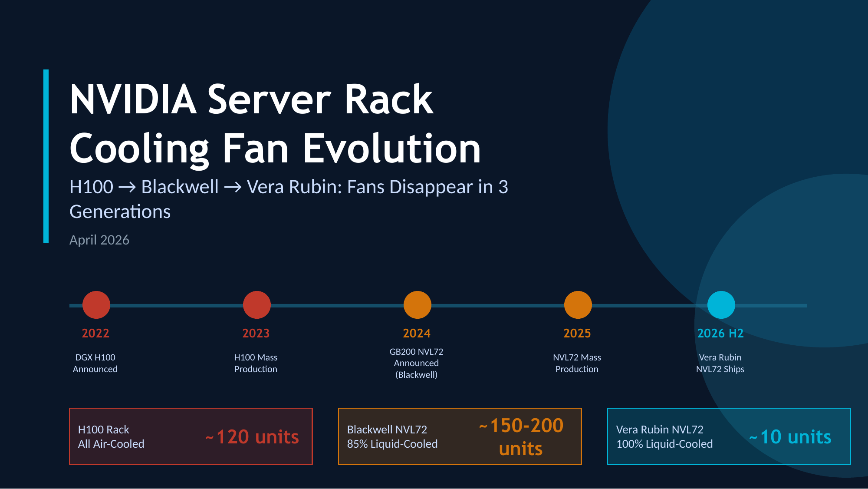Click the NVL72 Mass Production label
This screenshot has width=868, height=489.
(x=577, y=363)
